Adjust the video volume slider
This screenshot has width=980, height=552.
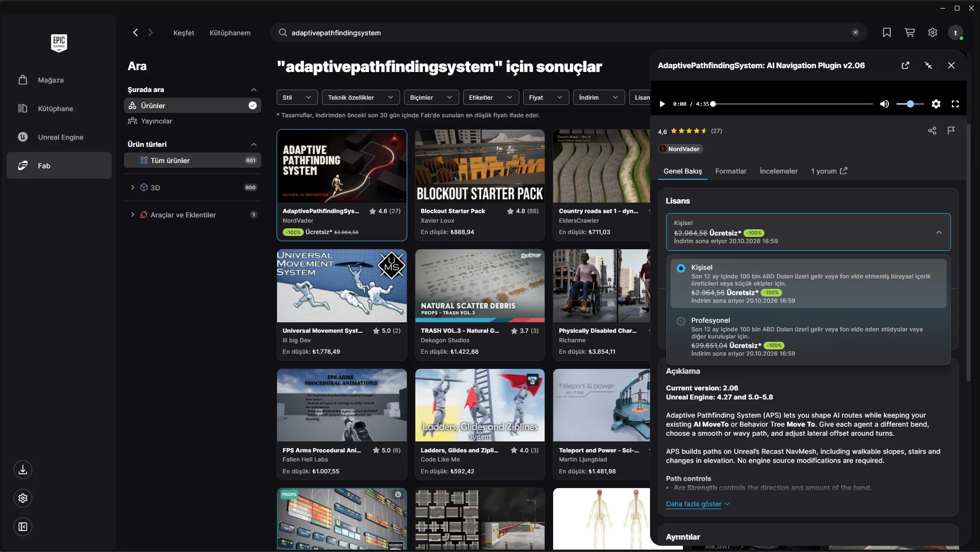[x=909, y=104]
